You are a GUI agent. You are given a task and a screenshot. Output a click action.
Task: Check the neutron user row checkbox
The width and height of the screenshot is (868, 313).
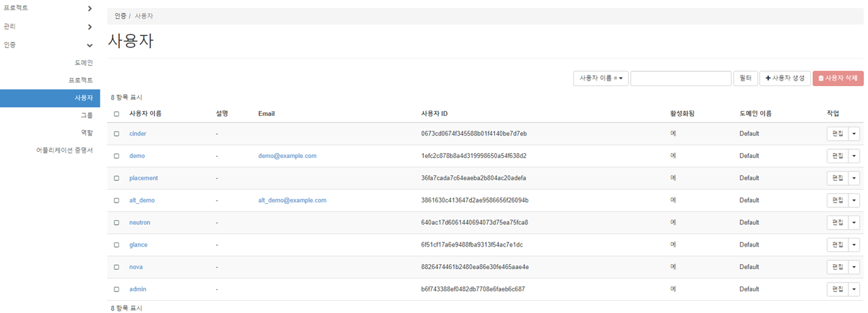point(117,223)
